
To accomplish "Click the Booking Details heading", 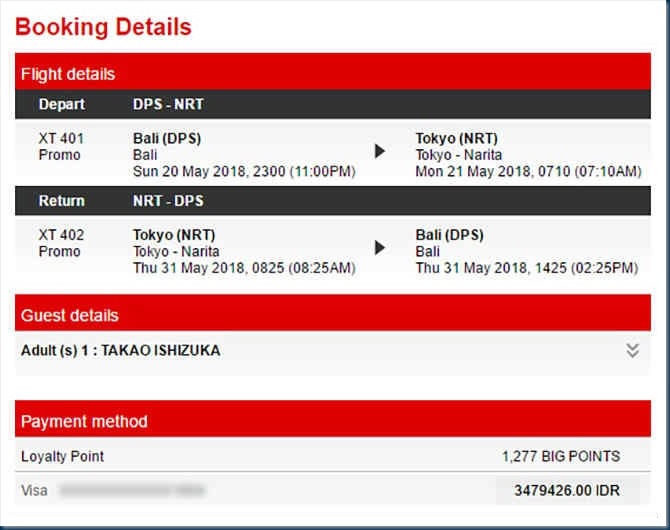I will [x=103, y=27].
